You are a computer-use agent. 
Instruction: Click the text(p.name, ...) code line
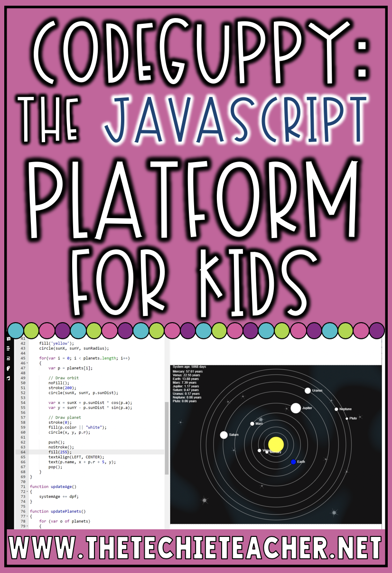click(82, 462)
